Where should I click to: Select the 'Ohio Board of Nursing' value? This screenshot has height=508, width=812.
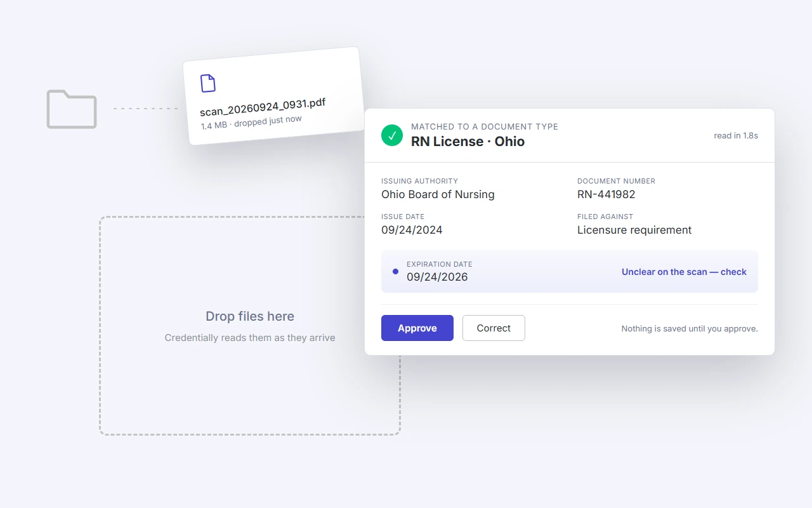(438, 194)
